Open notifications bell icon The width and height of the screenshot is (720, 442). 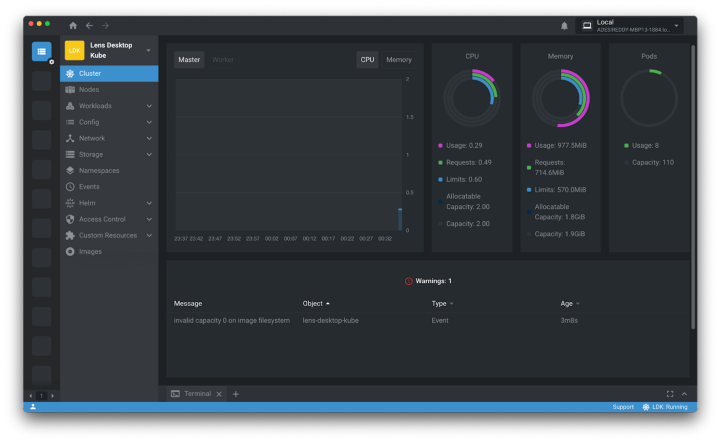pyautogui.click(x=564, y=25)
